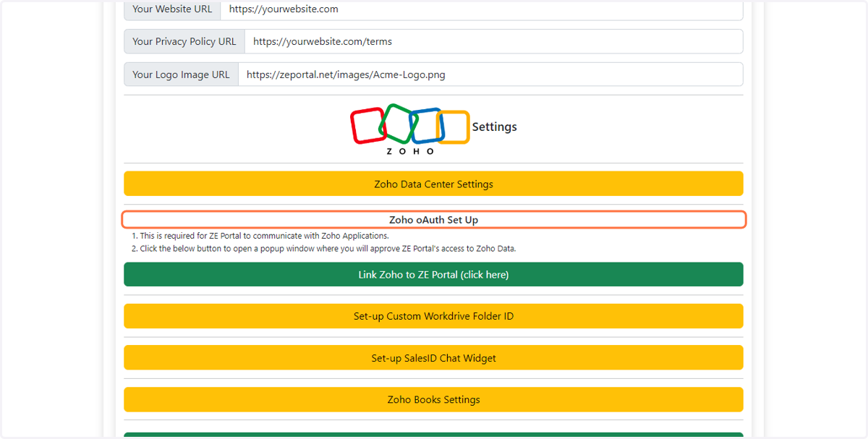Click Link Zoho to ZE Portal button

[x=433, y=275]
